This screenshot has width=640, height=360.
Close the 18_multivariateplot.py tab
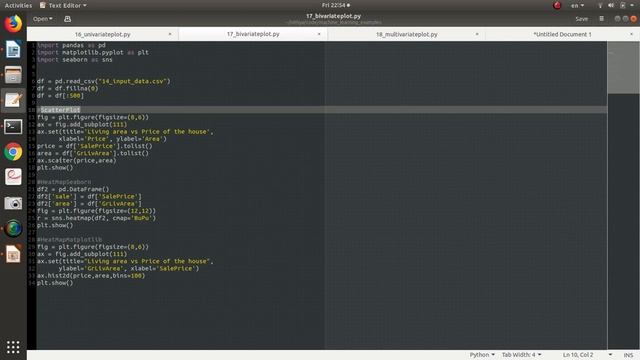click(476, 34)
